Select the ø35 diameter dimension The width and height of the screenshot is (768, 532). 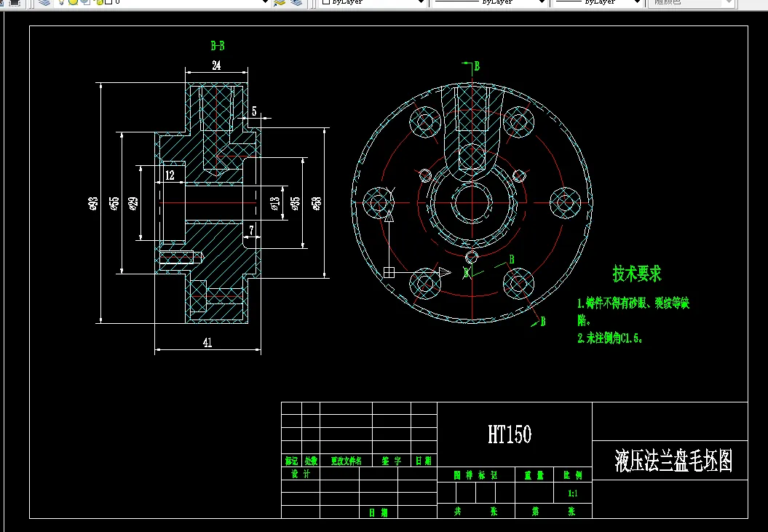pos(296,203)
